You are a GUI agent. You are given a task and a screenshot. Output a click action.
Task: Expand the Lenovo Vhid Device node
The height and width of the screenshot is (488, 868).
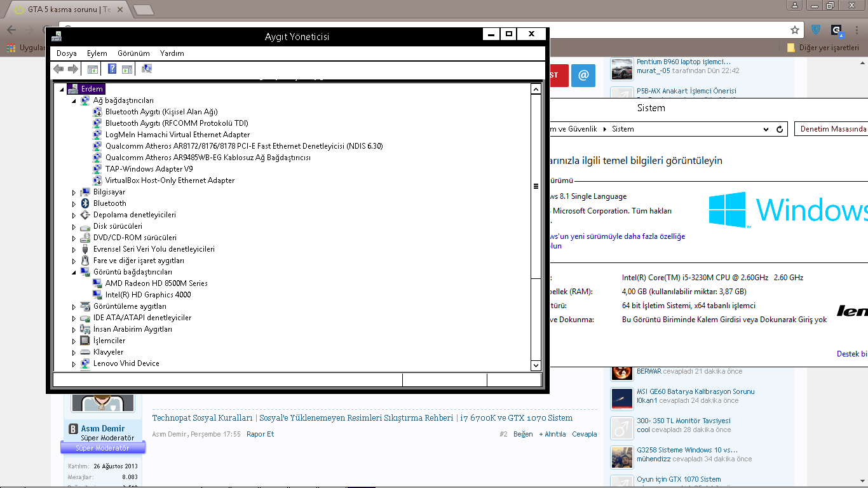click(x=74, y=363)
